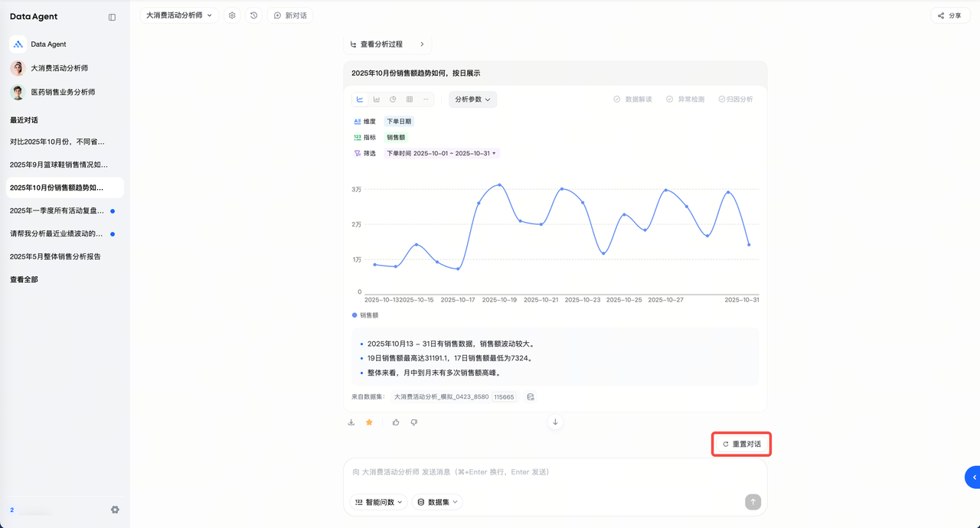The height and width of the screenshot is (528, 980).
Task: Open 大消费活动分析师 agent dropdown at top
Action: click(180, 15)
